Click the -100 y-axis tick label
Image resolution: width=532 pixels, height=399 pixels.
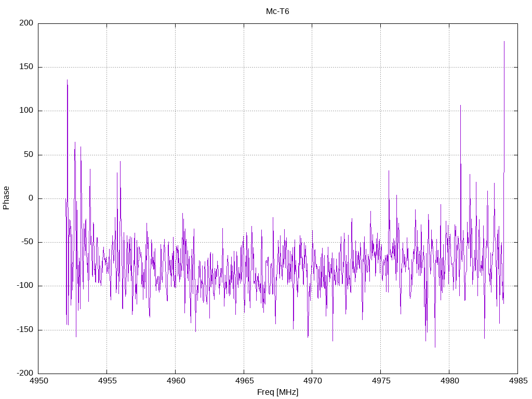[25, 286]
